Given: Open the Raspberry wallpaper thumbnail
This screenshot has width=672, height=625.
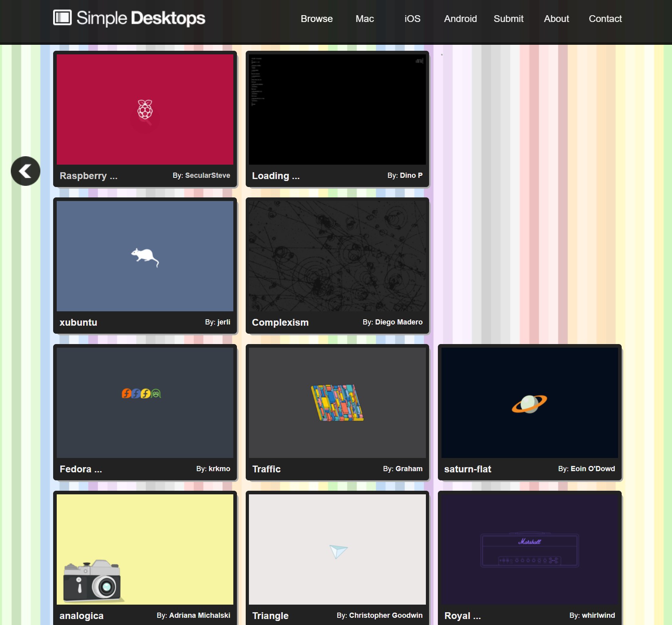Looking at the screenshot, I should [x=145, y=109].
